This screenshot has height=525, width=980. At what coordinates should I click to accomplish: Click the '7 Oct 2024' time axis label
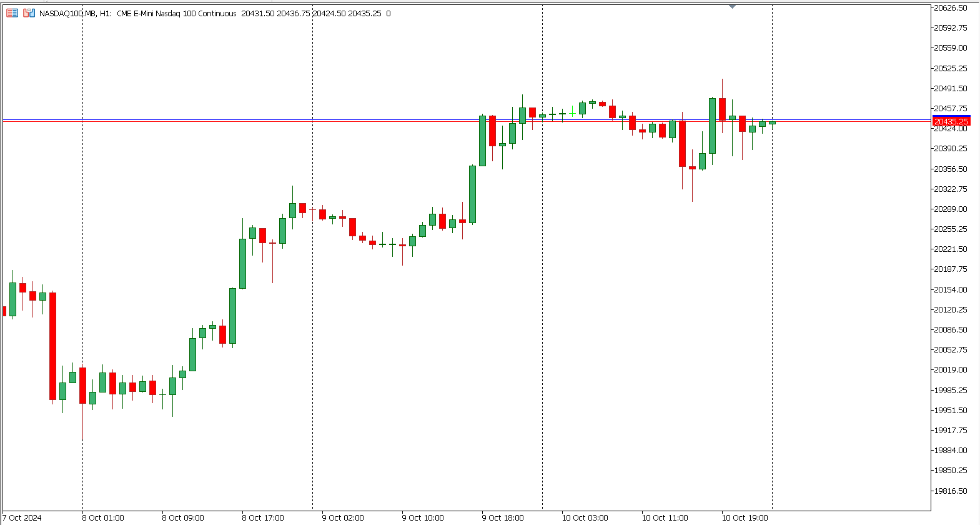click(x=22, y=517)
